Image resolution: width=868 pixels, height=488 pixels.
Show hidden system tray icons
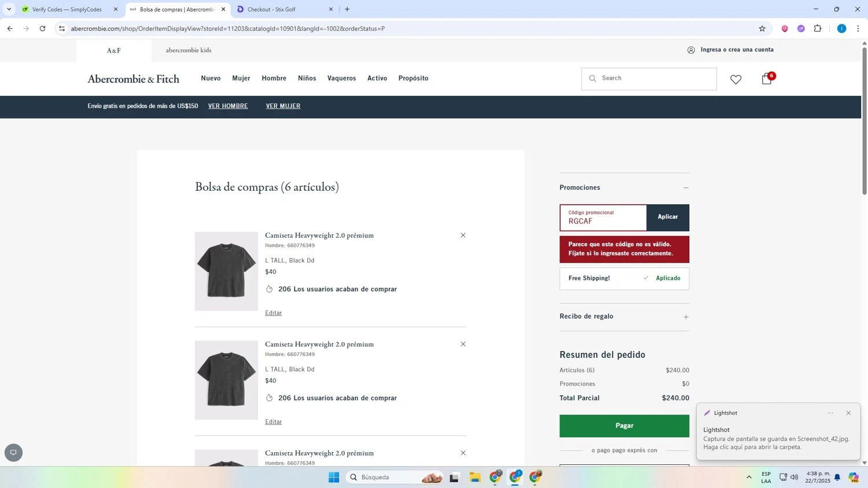coord(749,477)
